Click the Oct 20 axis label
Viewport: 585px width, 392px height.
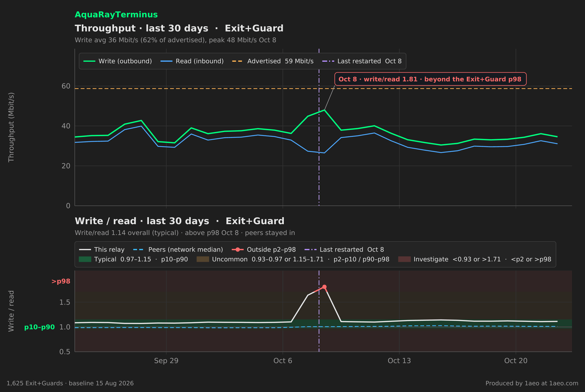point(516,361)
